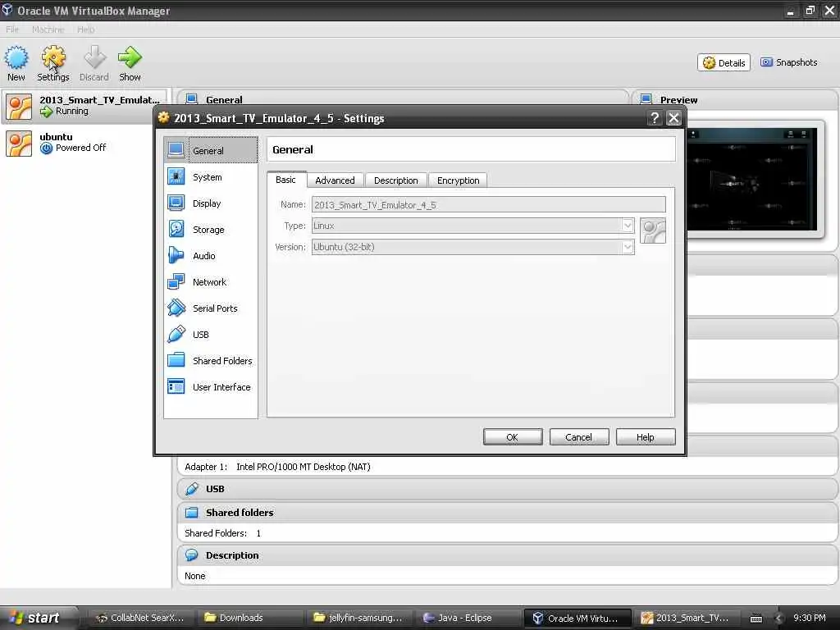
Task: Click the Show green arrow toolbar icon
Action: (130, 63)
